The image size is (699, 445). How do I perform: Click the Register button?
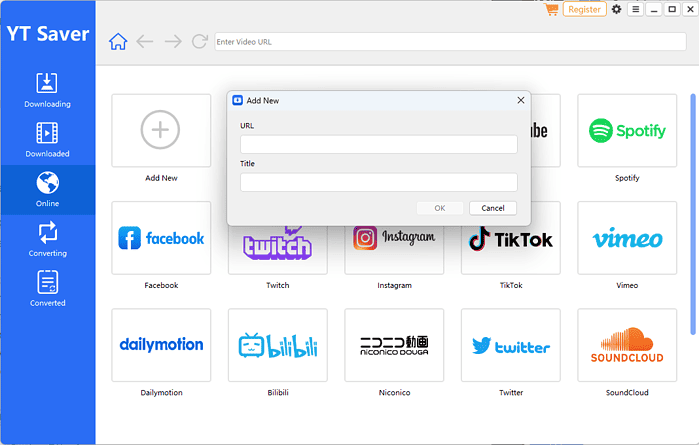[x=584, y=9]
